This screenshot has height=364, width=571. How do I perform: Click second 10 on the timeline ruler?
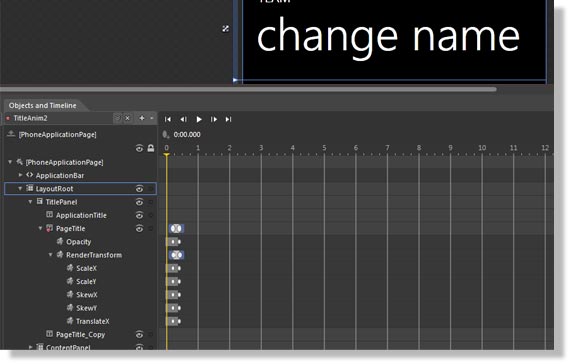click(x=482, y=148)
